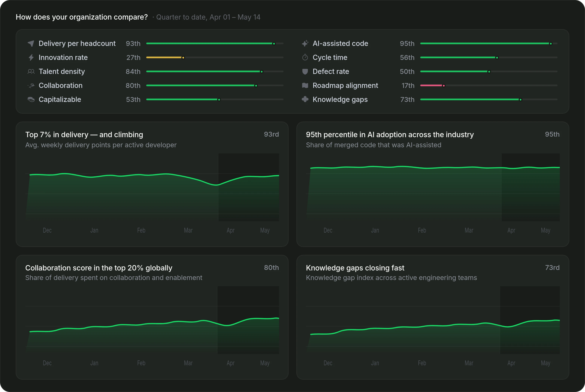Click the Collaboration metric icon
The height and width of the screenshot is (392, 585).
(31, 85)
